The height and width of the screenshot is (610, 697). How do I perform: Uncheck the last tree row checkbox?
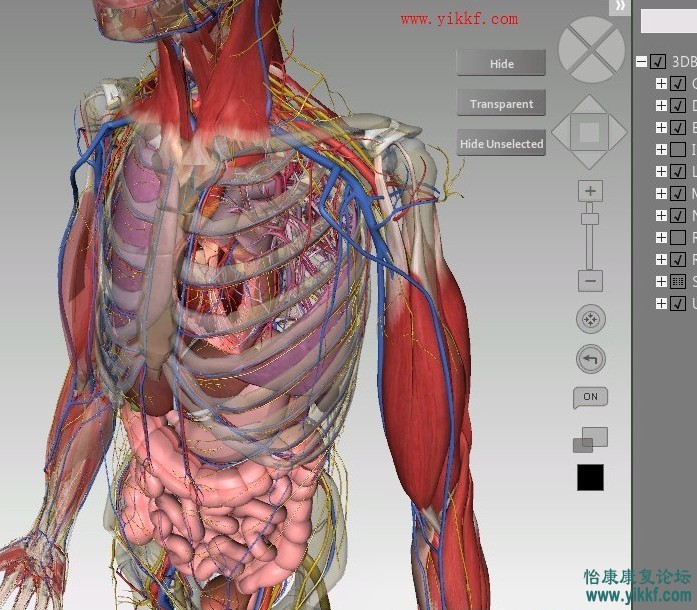click(x=678, y=304)
